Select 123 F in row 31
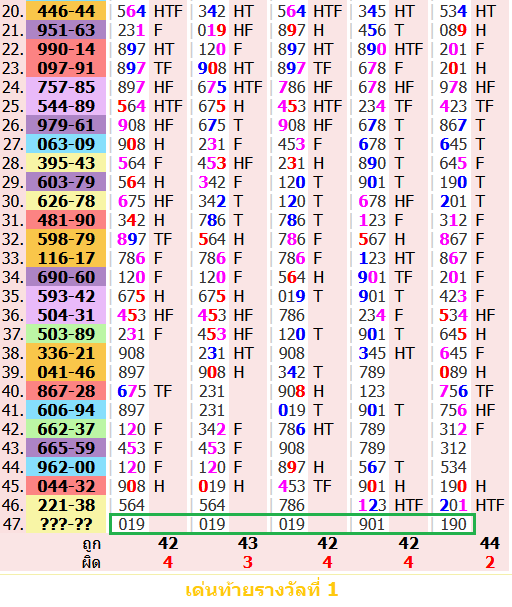 coord(381,220)
